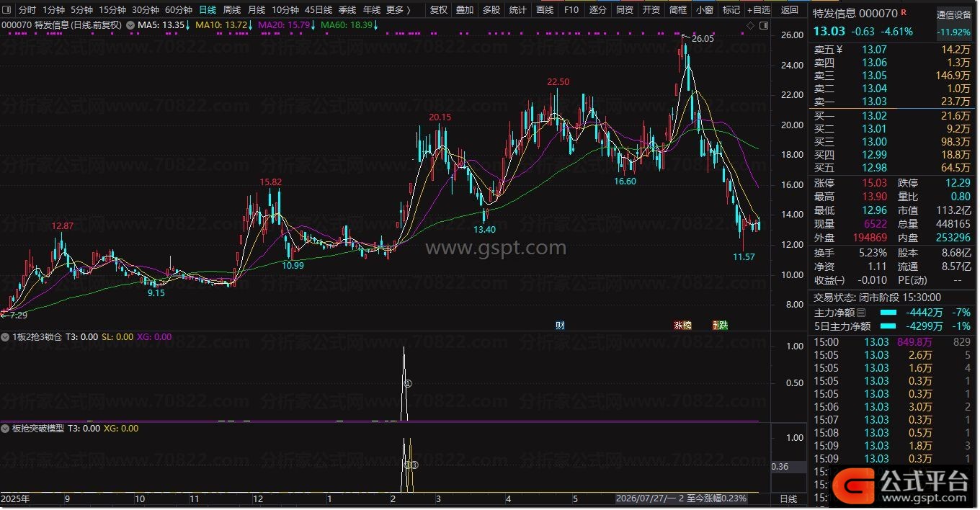Screen dimensions: 980x510
Task: Select the 1分钟 period tab
Action: coord(53,10)
